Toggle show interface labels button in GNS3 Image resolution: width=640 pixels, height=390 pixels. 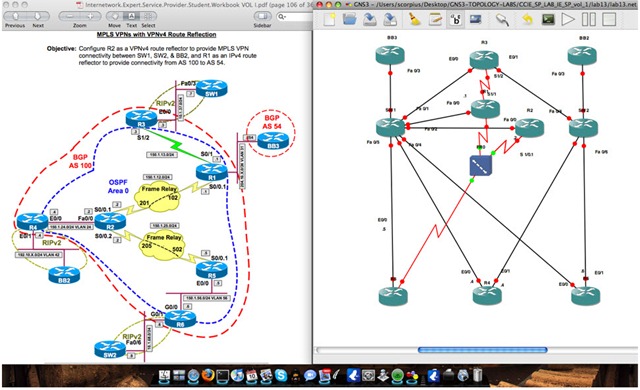(x=456, y=19)
